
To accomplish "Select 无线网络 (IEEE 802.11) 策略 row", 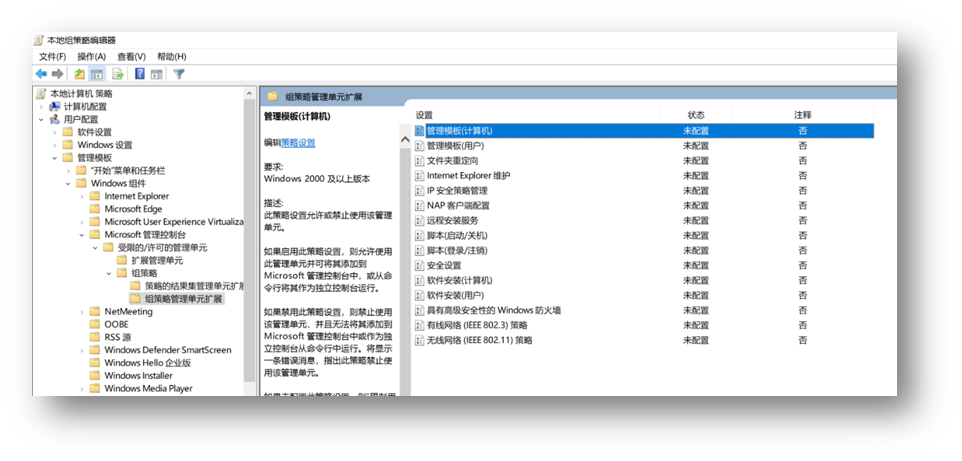I will [x=644, y=340].
